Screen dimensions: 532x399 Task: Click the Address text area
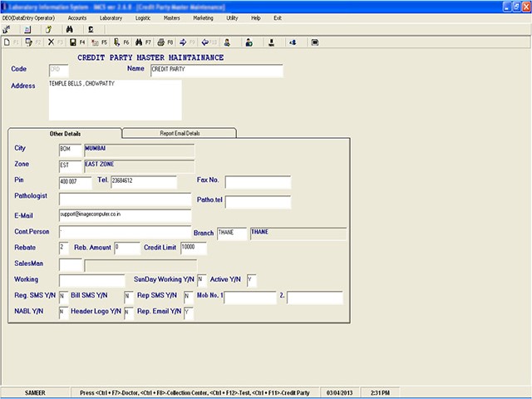click(x=115, y=100)
